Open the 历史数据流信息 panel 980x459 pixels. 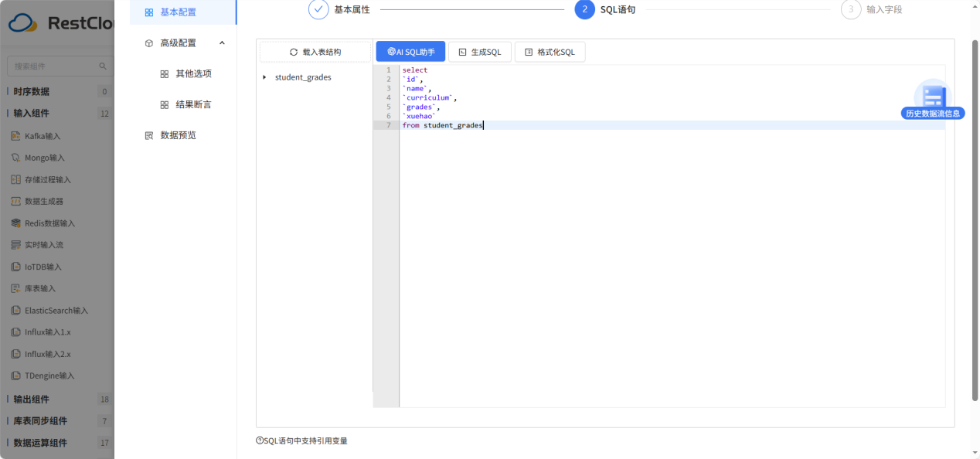(x=931, y=98)
